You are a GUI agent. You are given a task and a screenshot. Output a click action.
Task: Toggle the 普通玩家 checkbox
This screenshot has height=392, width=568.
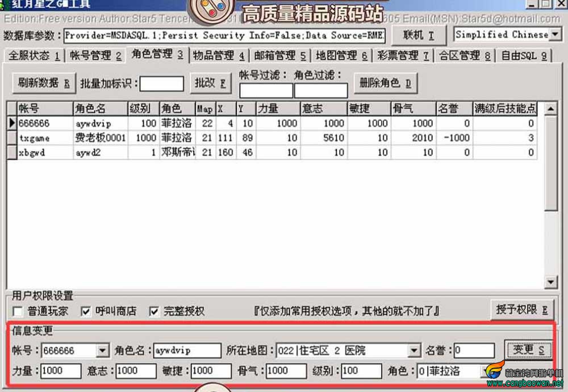tap(18, 311)
